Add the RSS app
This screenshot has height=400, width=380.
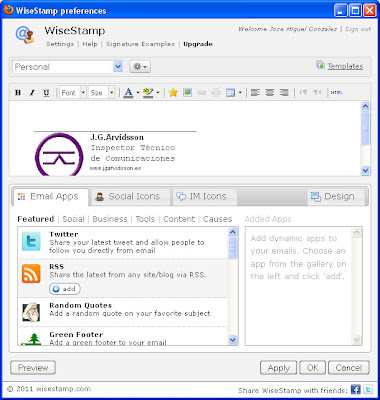tap(65, 289)
